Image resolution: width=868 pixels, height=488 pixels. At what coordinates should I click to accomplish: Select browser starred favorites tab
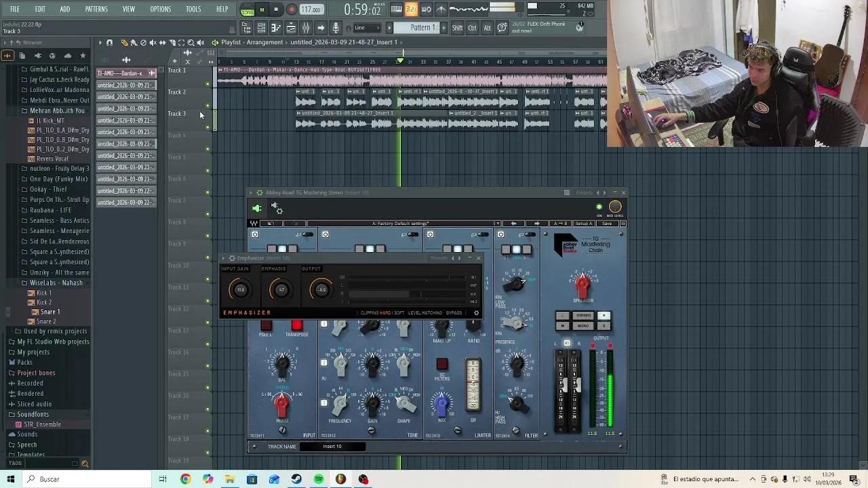click(83, 56)
